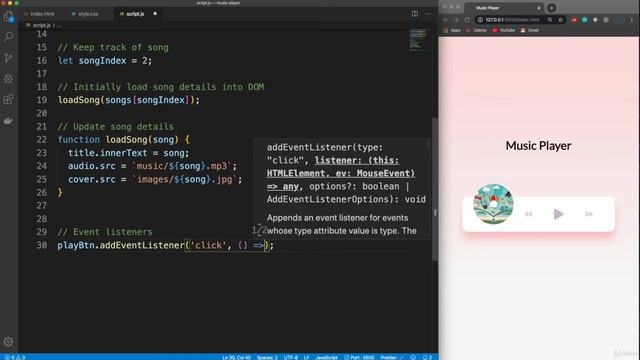Open the browser profile avatar
The width and height of the screenshot is (640, 360).
click(x=620, y=20)
